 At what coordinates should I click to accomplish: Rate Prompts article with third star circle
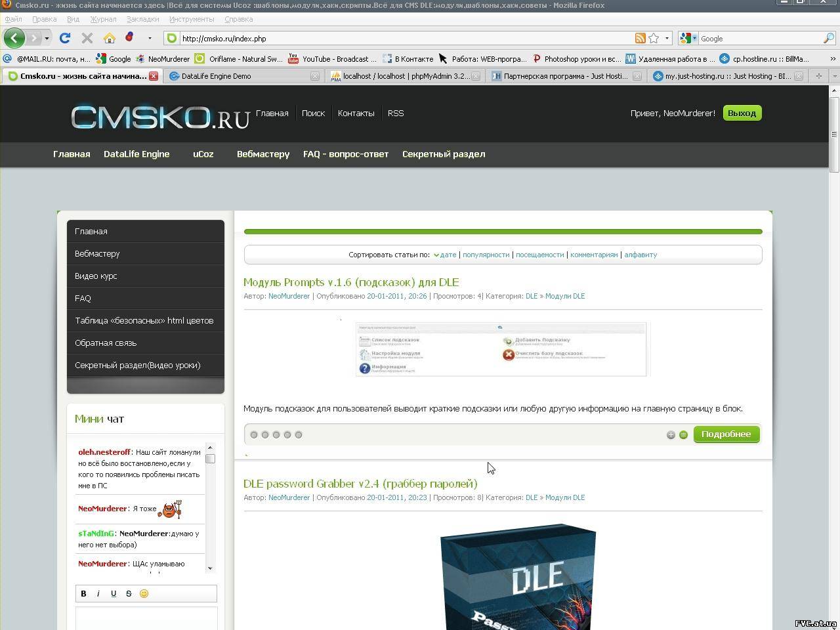pyautogui.click(x=276, y=434)
